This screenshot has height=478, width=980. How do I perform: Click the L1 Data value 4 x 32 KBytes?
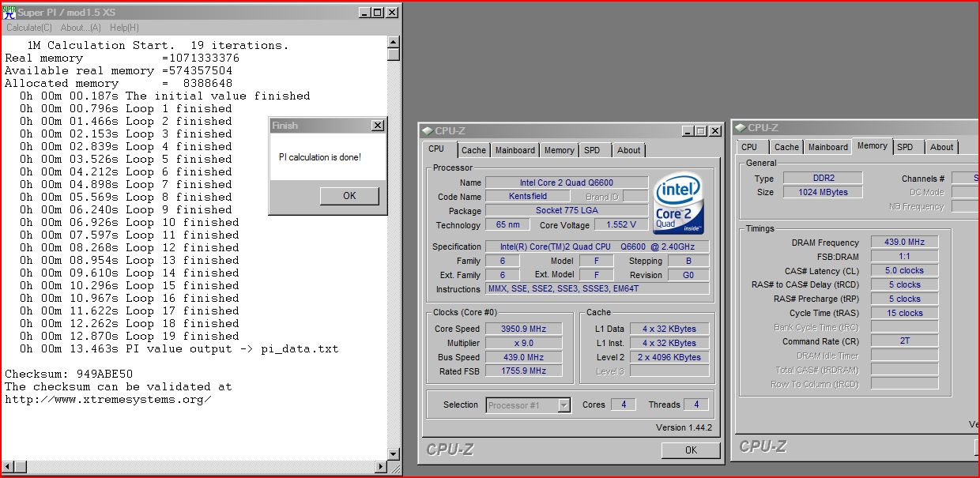pyautogui.click(x=669, y=329)
